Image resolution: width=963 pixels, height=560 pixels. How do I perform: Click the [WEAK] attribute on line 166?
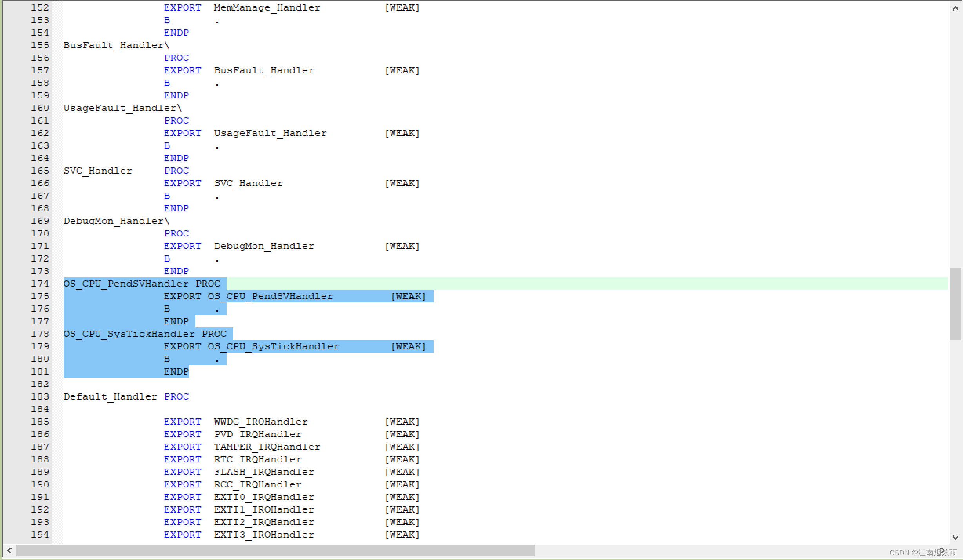coord(402,184)
